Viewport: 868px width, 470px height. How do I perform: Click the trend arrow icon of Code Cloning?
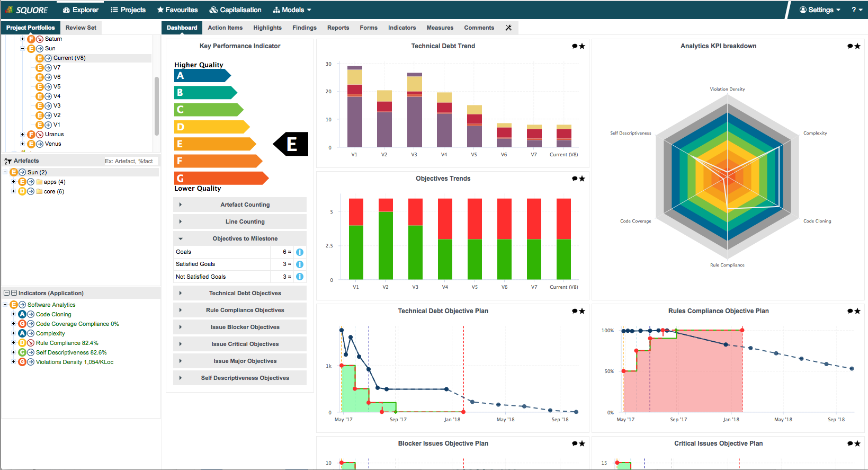(31, 314)
